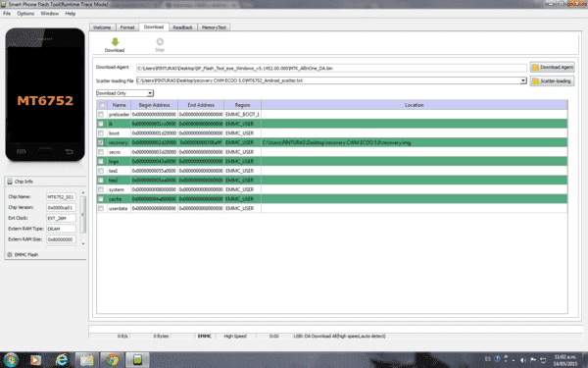This screenshot has height=368, width=588.
Task: Click the Flash Tool taskbar icon
Action: click(137, 360)
